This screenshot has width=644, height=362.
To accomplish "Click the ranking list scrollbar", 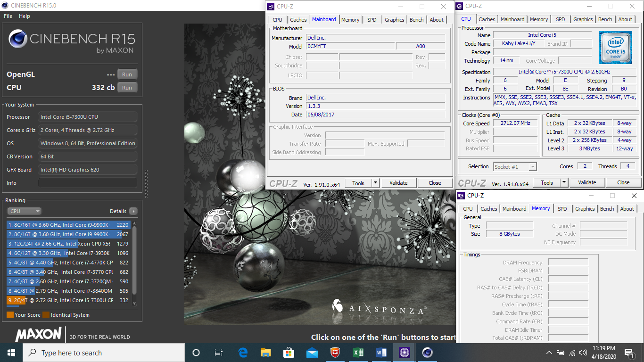I will click(134, 259).
